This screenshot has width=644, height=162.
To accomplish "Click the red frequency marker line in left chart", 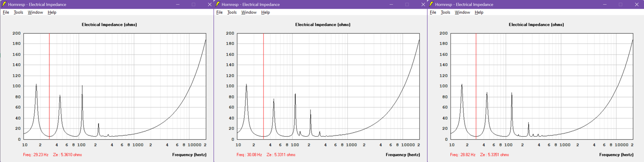I will point(49,86).
